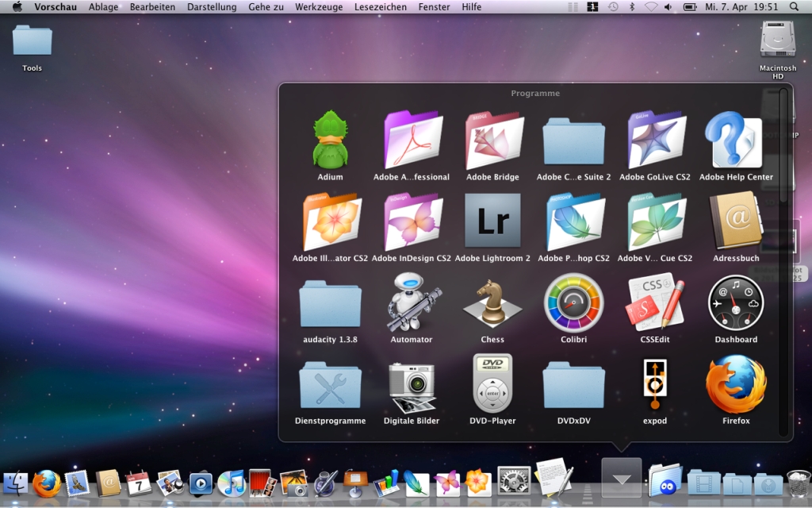Open the Apple menu
812x508 pixels.
coord(17,6)
